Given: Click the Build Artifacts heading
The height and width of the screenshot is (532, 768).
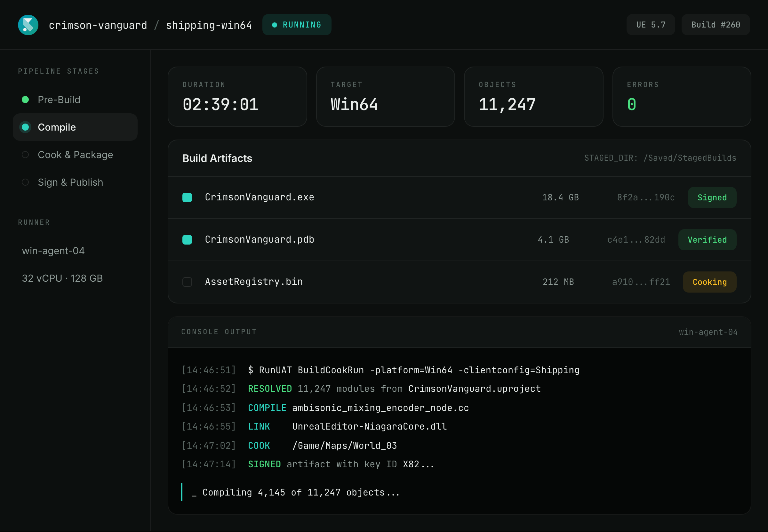Looking at the screenshot, I should point(217,158).
